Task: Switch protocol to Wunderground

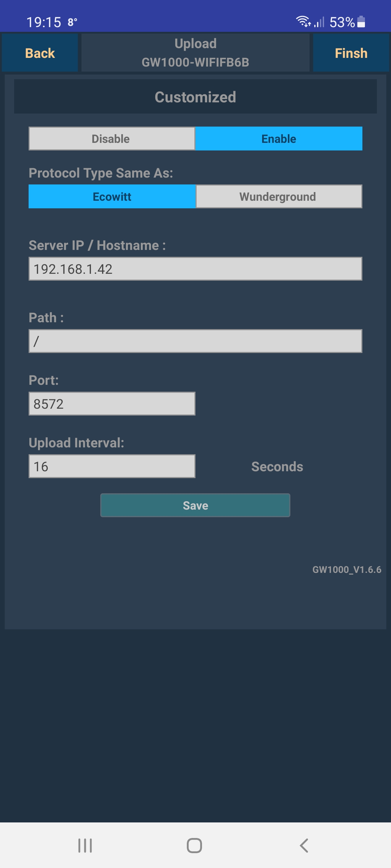Action: (x=279, y=196)
